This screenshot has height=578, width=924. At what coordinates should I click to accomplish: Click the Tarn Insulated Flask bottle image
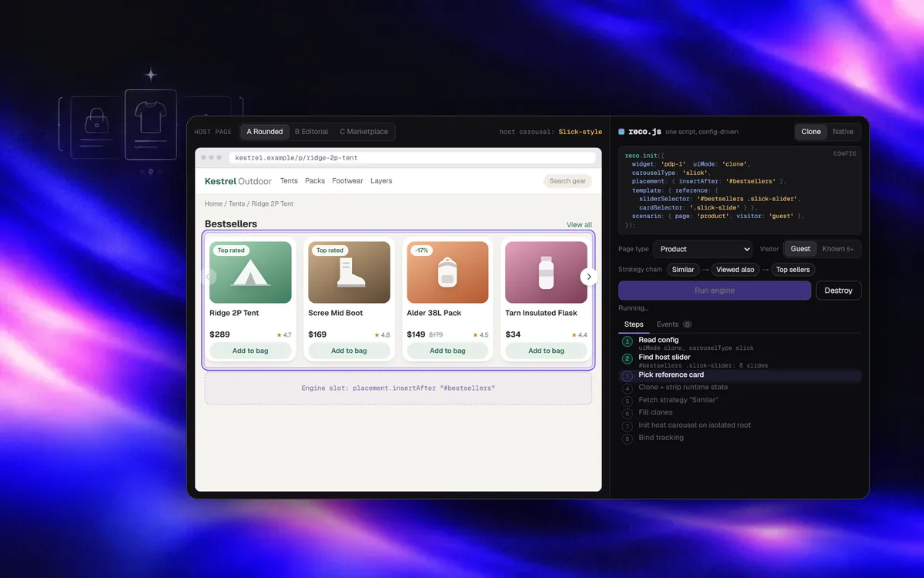point(546,272)
